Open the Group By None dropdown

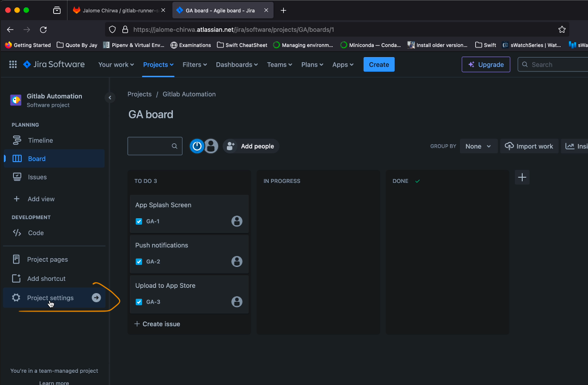(x=478, y=146)
